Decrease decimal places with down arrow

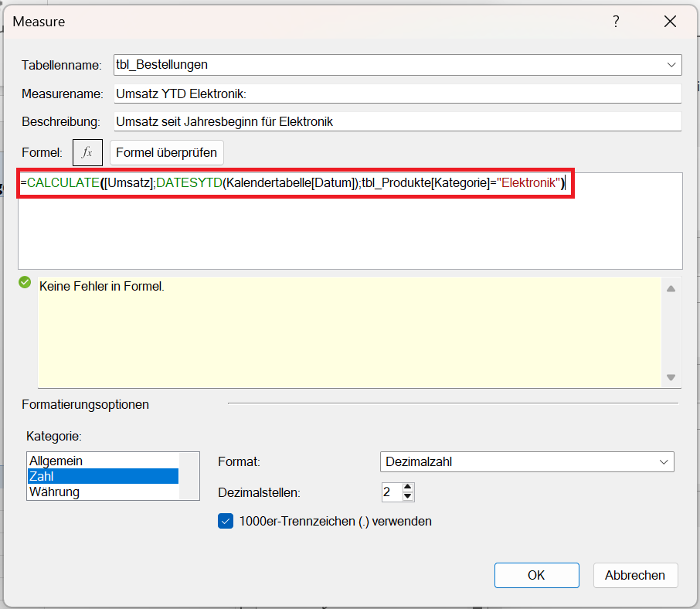(409, 497)
